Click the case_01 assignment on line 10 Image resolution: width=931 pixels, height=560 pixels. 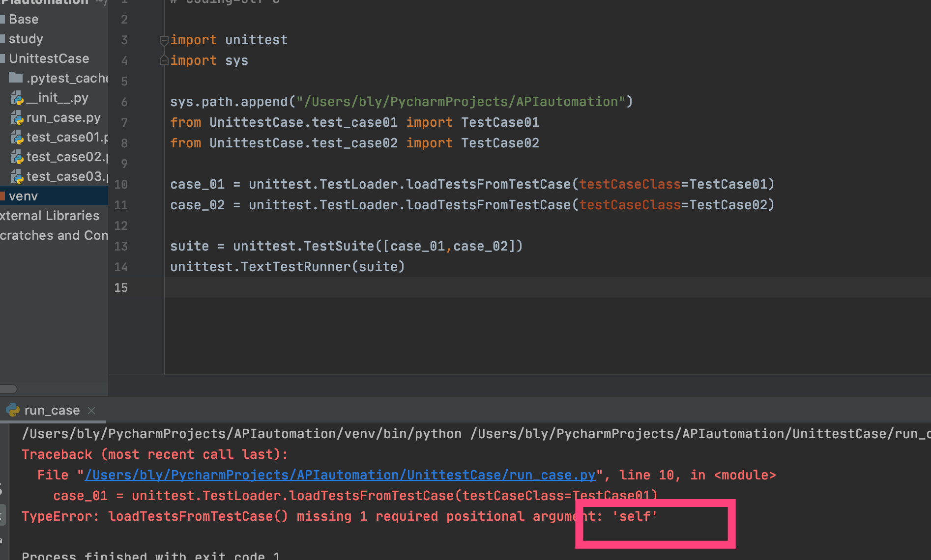472,184
